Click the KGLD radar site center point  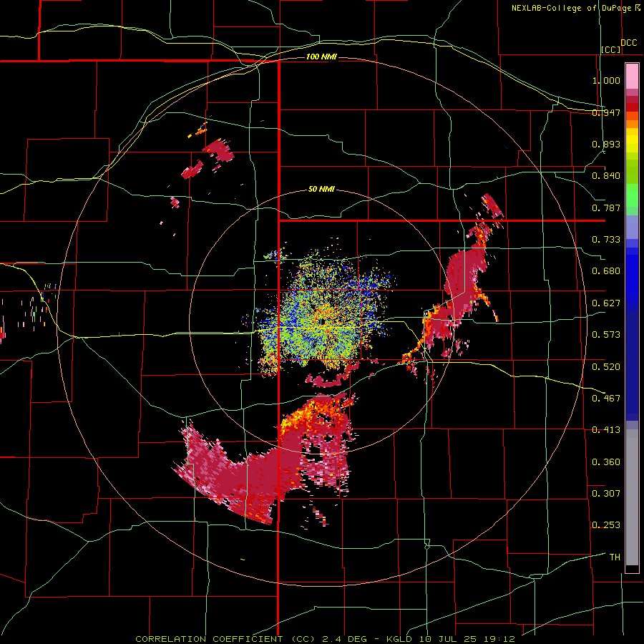[x=322, y=321]
